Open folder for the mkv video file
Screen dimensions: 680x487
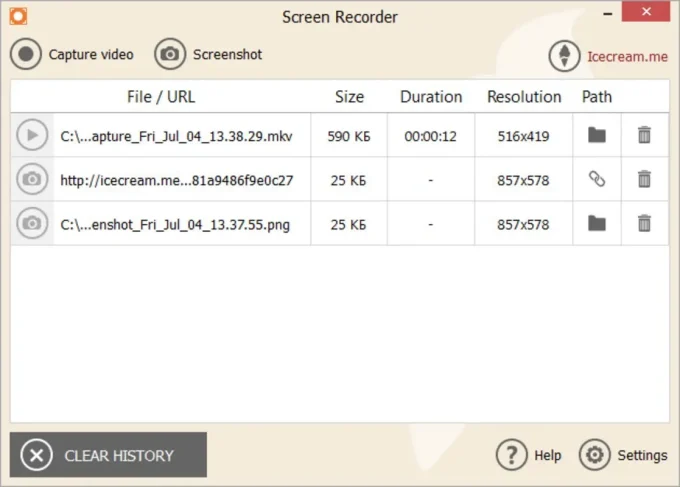pyautogui.click(x=597, y=135)
